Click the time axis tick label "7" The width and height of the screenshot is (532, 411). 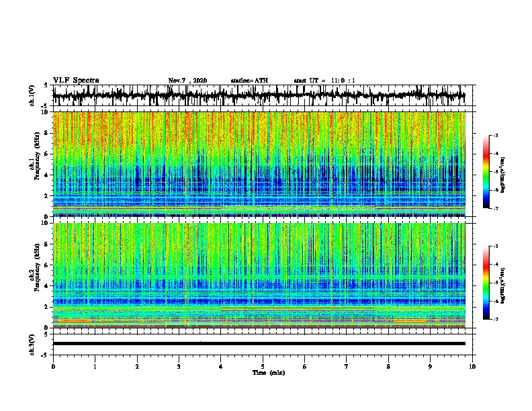click(x=347, y=366)
